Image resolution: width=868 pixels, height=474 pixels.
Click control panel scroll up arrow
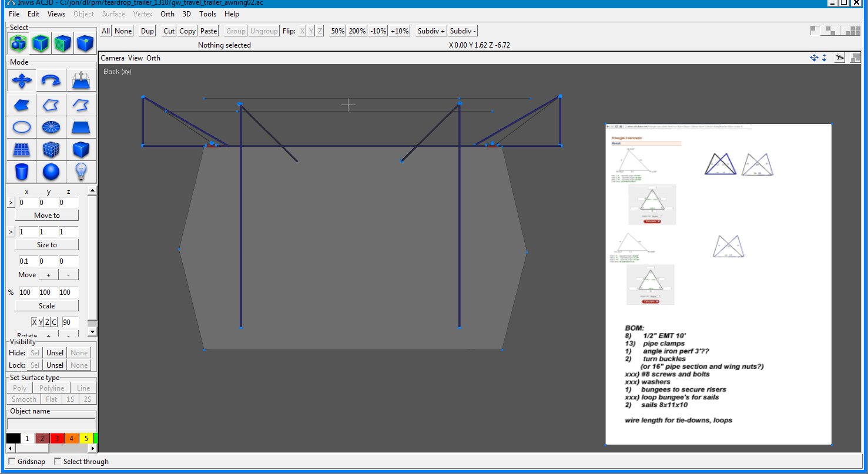92,190
